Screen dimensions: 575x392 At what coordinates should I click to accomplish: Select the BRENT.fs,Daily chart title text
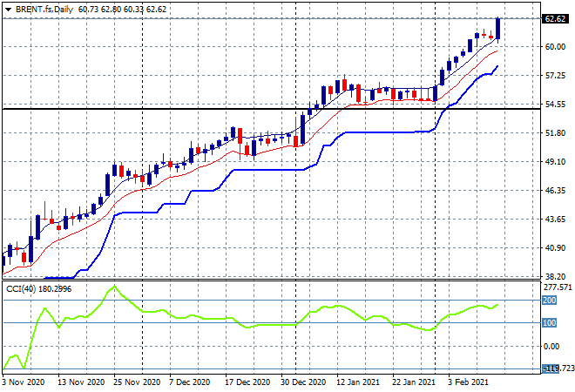click(x=44, y=10)
